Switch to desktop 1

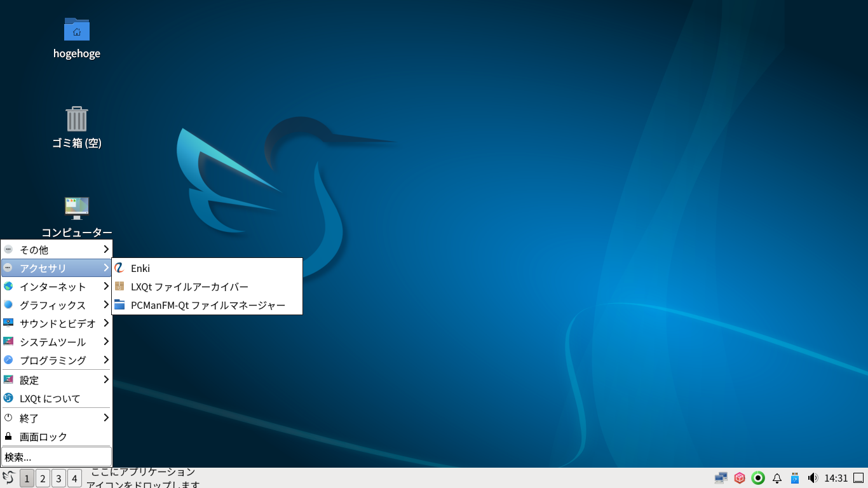(27, 478)
